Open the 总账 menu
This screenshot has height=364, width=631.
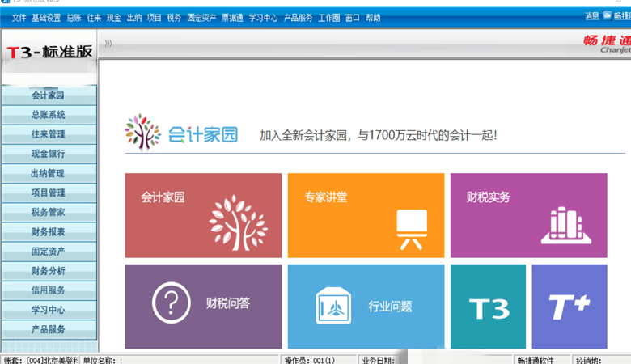coord(74,18)
